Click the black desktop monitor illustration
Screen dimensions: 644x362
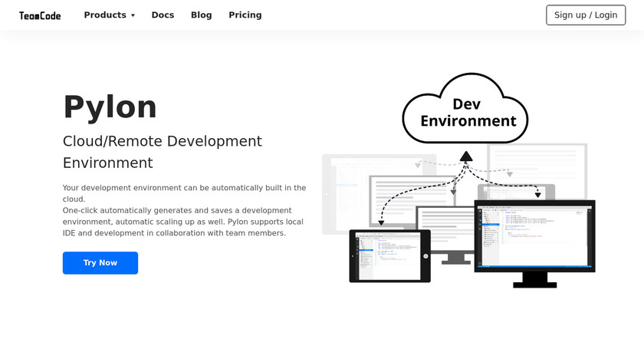click(535, 244)
